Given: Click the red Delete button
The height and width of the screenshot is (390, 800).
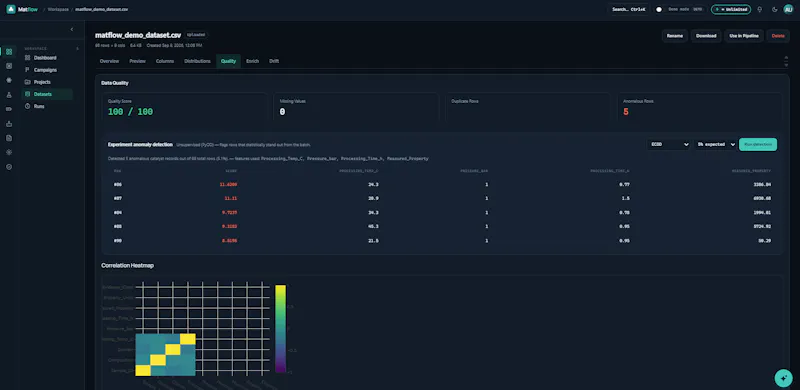Looking at the screenshot, I should [778, 36].
